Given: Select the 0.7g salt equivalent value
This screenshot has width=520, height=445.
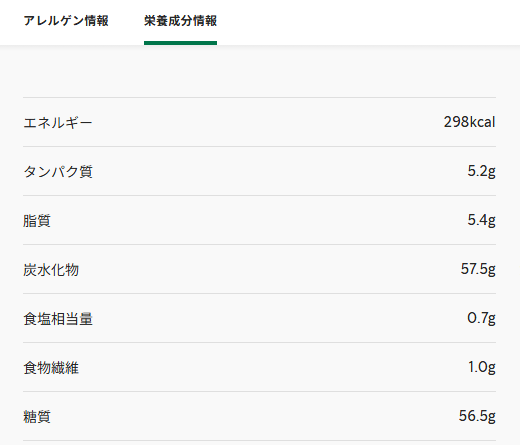Looking at the screenshot, I should click(481, 318).
